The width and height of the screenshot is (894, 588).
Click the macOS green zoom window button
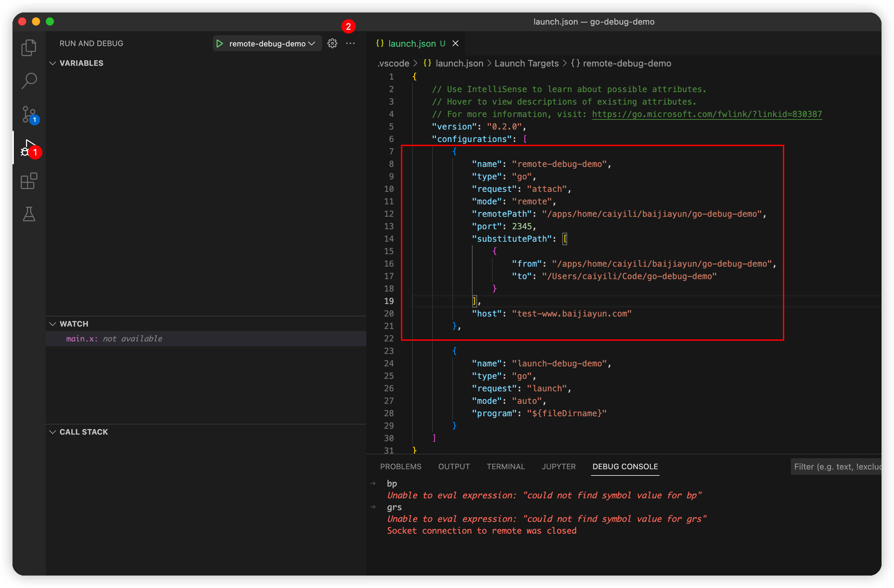click(x=50, y=22)
